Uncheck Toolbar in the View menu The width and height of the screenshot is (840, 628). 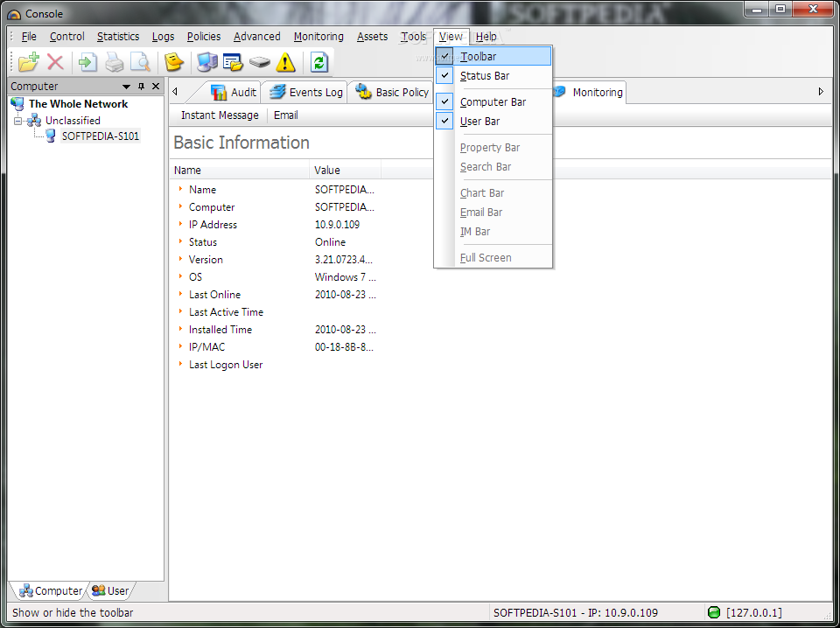[493, 56]
